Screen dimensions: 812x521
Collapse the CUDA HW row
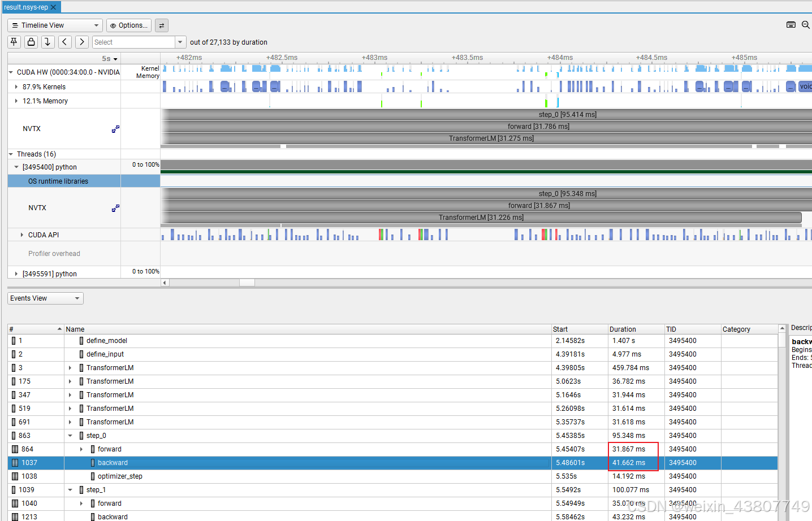pyautogui.click(x=11, y=72)
